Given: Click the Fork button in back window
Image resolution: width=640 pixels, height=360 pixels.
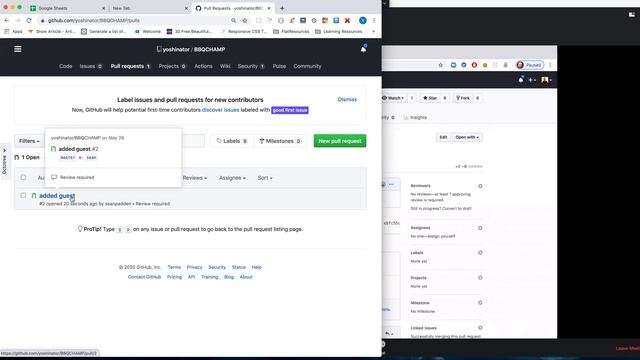Looking at the screenshot, I should [463, 98].
